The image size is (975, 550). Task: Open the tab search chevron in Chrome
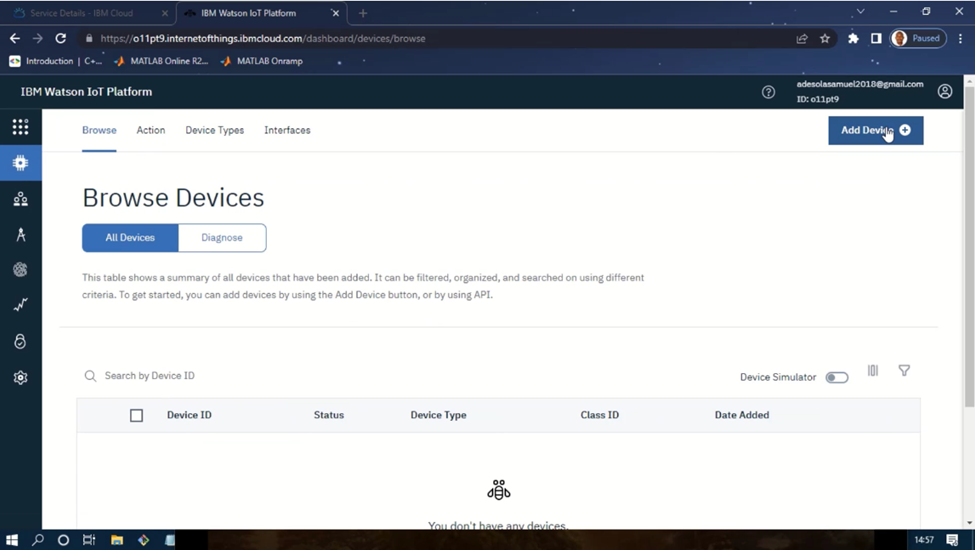coord(861,11)
